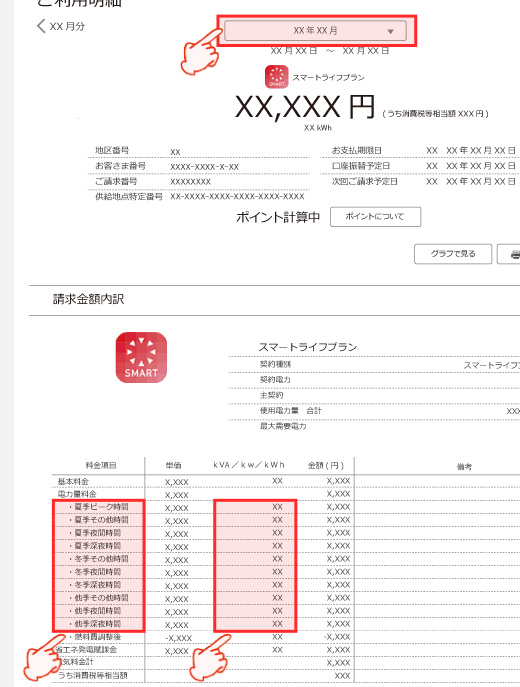Click the 供給地点特定番号 label

[x=129, y=196]
